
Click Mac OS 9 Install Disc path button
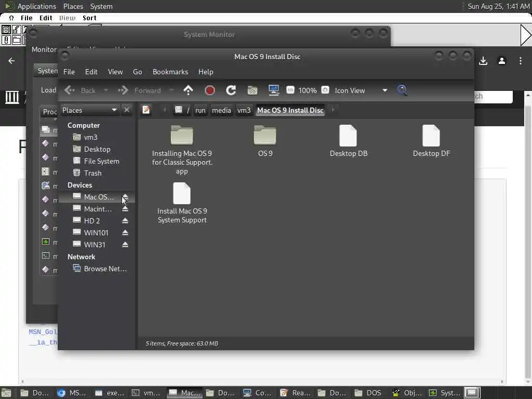290,110
